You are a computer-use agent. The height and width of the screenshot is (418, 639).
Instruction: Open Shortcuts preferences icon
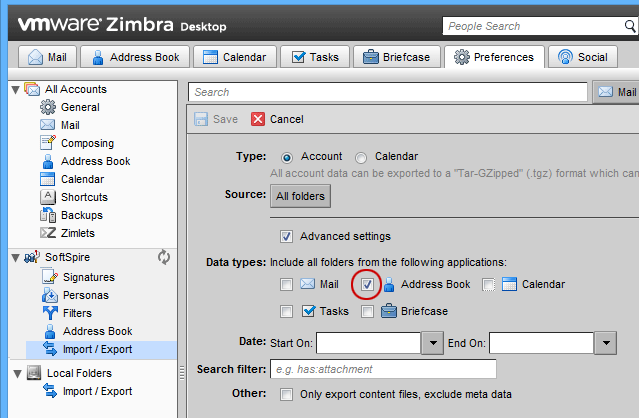pos(48,197)
